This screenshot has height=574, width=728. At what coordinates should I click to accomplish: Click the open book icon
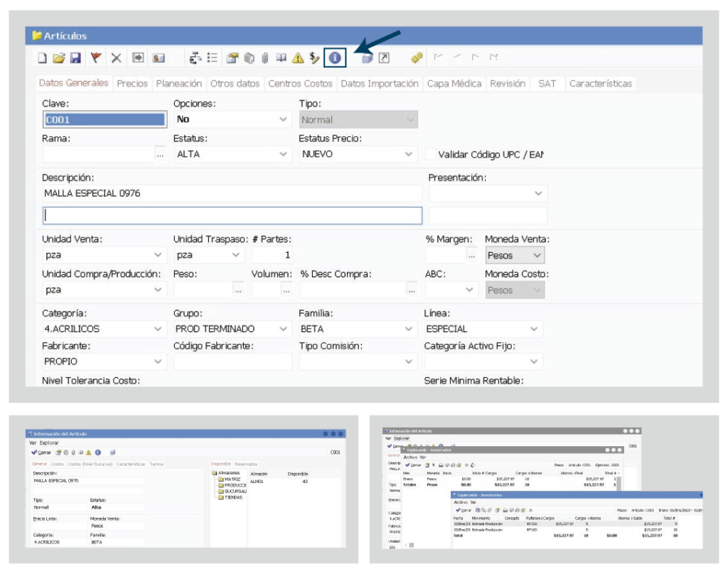coord(282,58)
